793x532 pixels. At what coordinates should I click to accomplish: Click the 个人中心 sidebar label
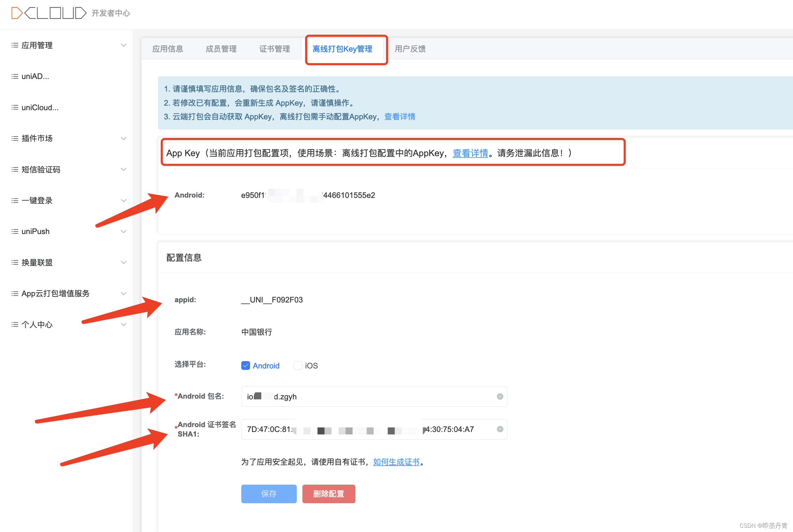click(x=37, y=325)
